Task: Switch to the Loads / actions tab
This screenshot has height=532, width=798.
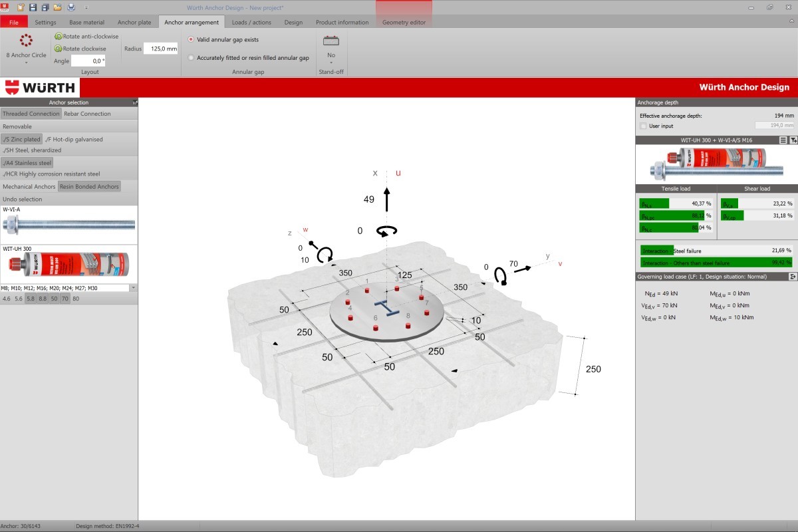Action: [251, 22]
